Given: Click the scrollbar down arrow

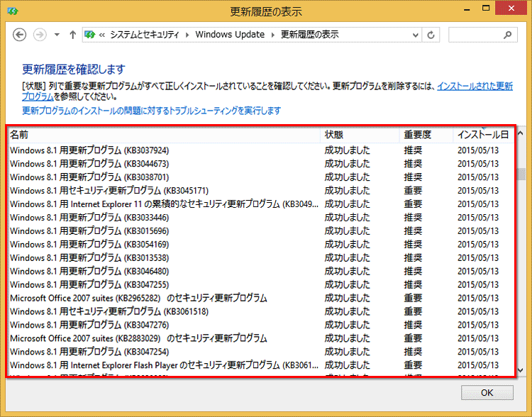Looking at the screenshot, I should point(521,370).
